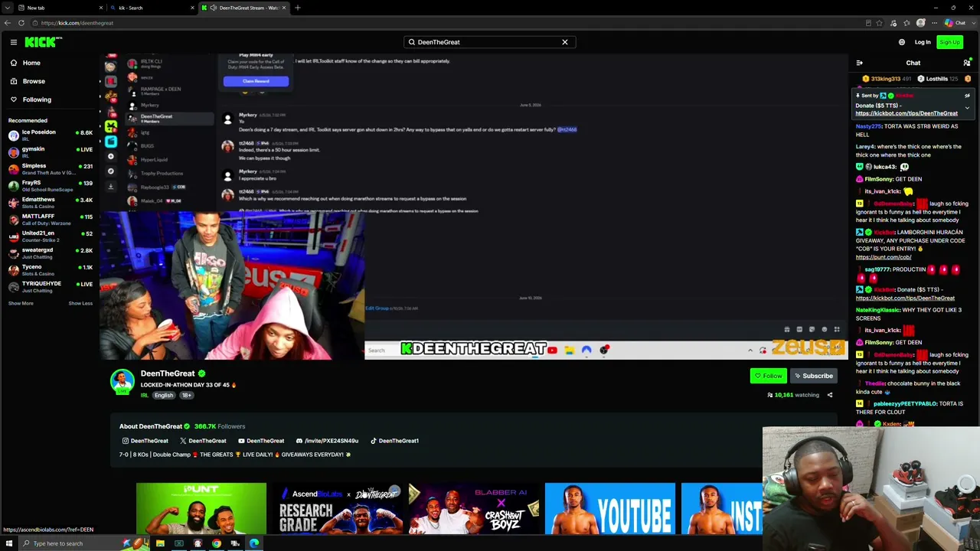Open United21_en recommended channel
This screenshot has width=980, height=551.
click(50, 236)
